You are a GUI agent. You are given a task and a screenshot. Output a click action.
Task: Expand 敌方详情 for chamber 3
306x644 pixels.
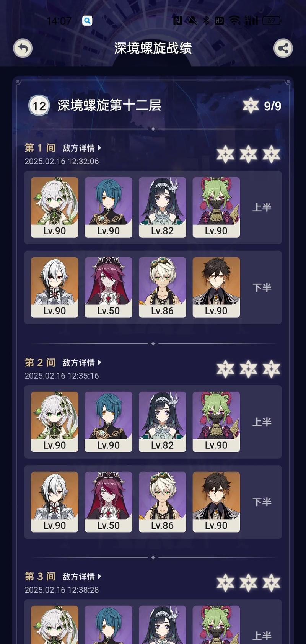click(81, 577)
